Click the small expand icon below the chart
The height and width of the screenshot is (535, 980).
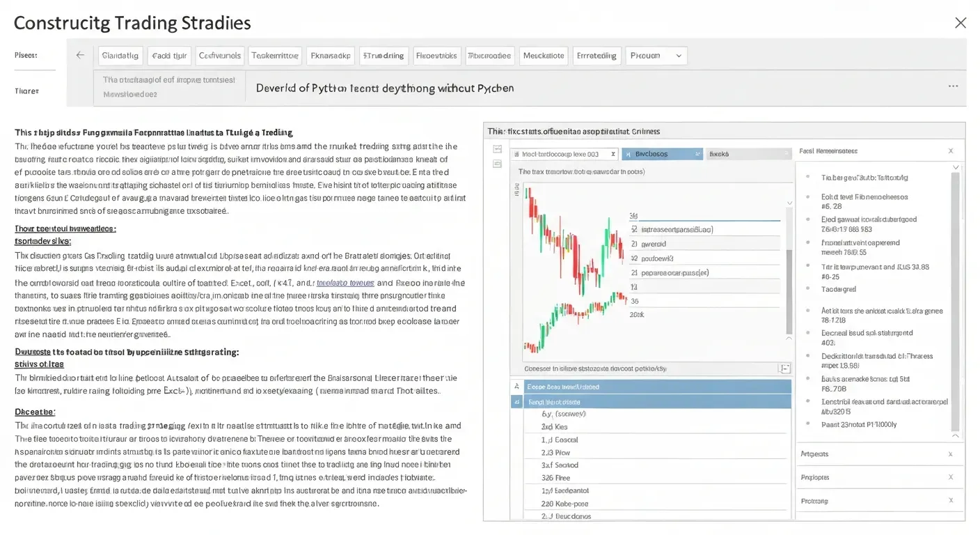(x=785, y=369)
